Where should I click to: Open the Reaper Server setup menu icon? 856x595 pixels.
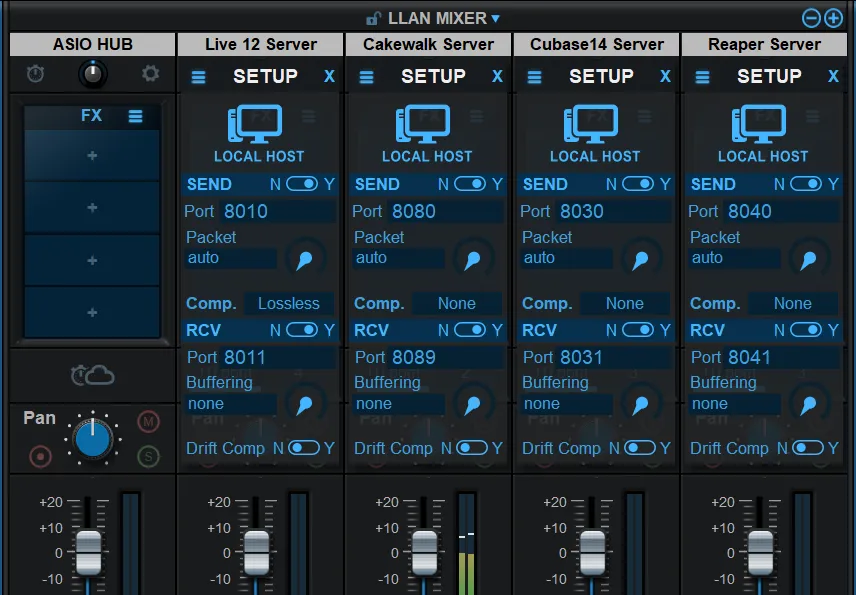coord(703,77)
